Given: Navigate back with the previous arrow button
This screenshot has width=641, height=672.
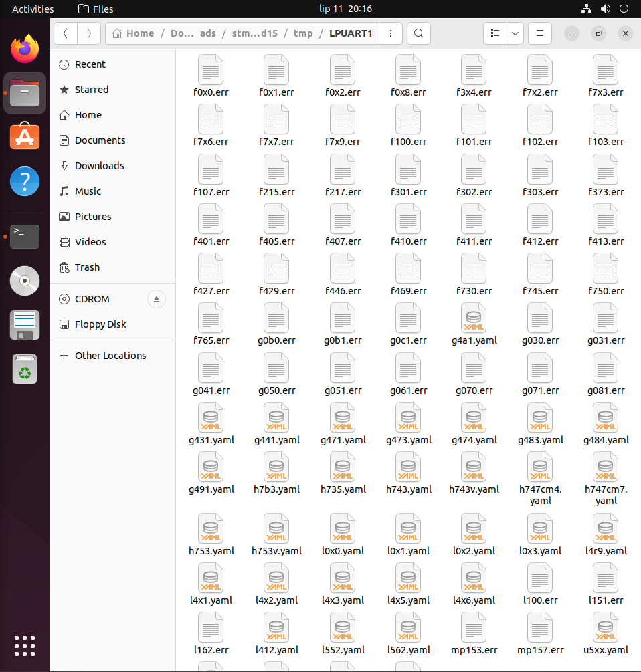Looking at the screenshot, I should 65,33.
